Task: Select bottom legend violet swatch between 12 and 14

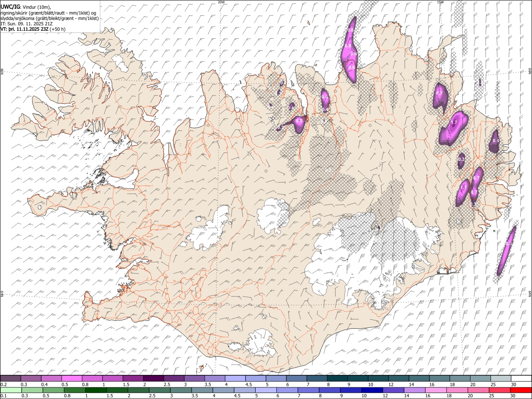Action: [393, 390]
